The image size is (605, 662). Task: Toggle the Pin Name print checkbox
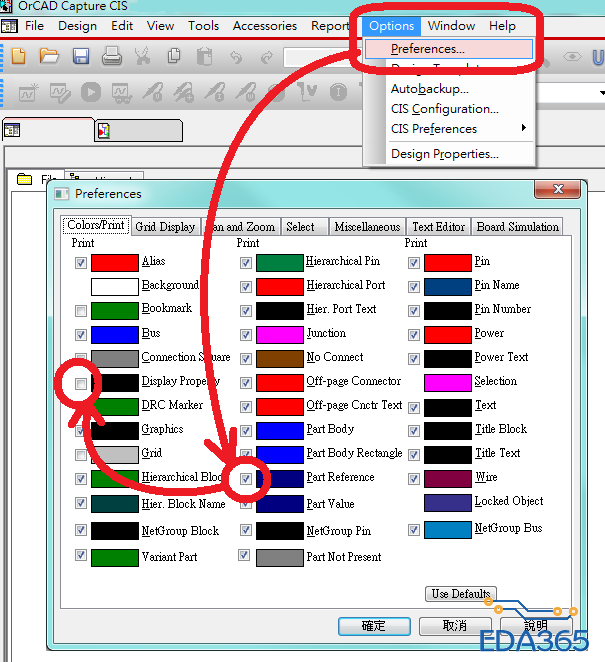[414, 287]
